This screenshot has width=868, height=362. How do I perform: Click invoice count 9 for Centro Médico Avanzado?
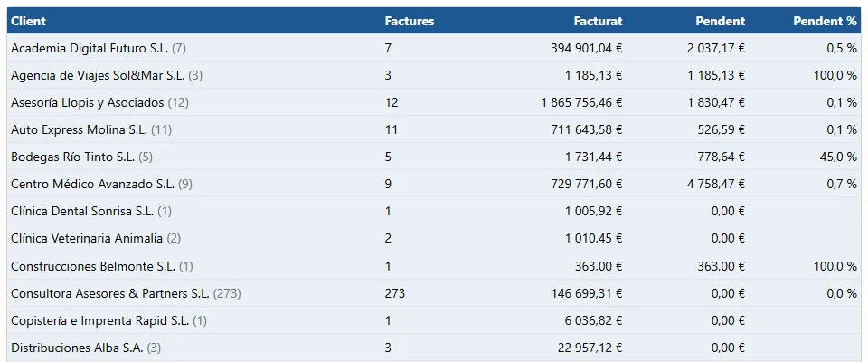point(388,184)
